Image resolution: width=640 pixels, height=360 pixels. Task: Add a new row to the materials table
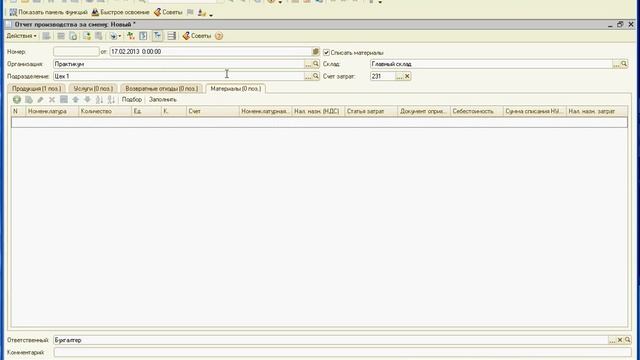pyautogui.click(x=17, y=100)
